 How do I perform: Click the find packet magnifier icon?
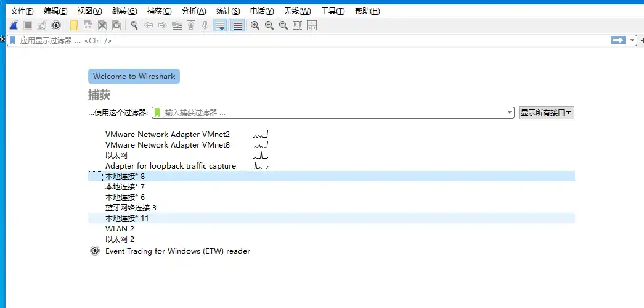click(x=134, y=25)
